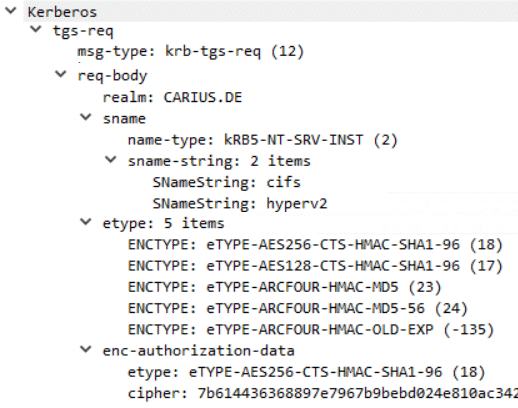This screenshot has height=408, width=518.
Task: Select the AES128-CTS-HMAC-SHA1-96 (17) ENCTYPE row
Action: 315,266
